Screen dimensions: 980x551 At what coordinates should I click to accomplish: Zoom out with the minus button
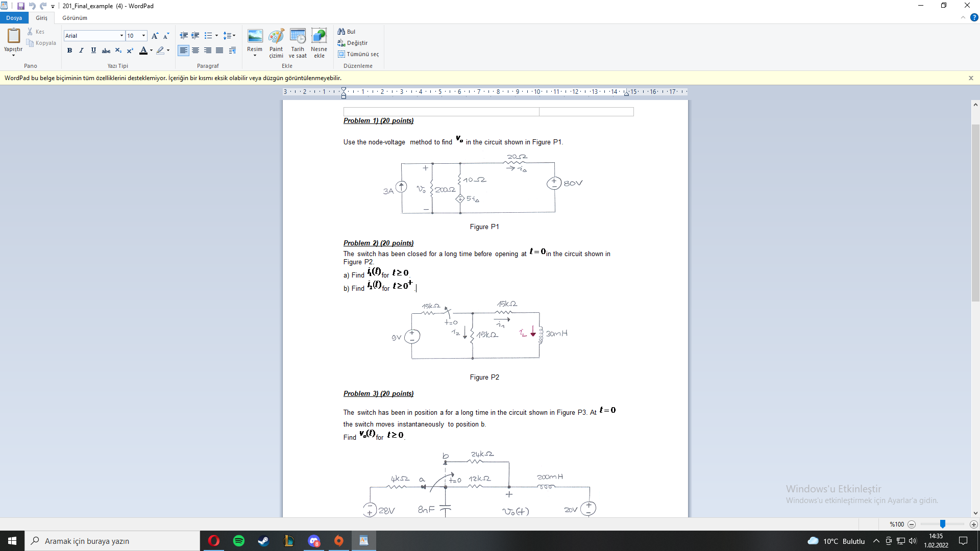[912, 524]
